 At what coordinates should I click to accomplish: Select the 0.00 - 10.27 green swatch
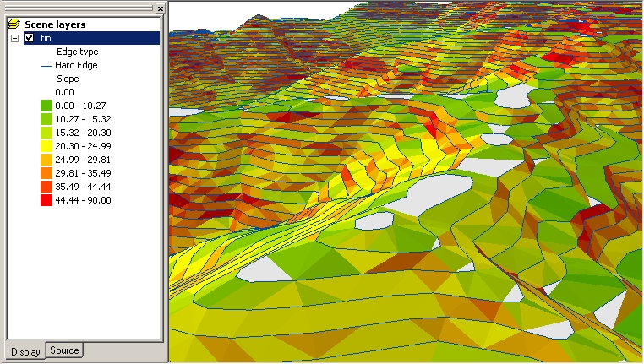pos(46,106)
